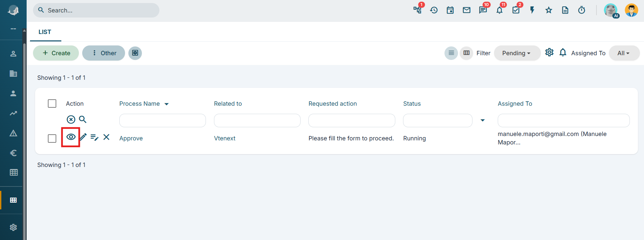Expand the Pending filter dropdown

pos(517,53)
